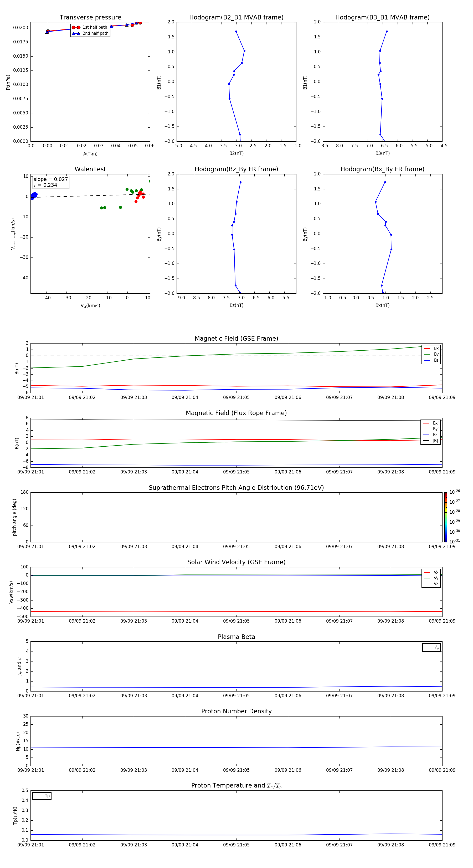Click the "Vsw(km/s)" y-axis label
This screenshot has height=868, width=473.
(11, 592)
